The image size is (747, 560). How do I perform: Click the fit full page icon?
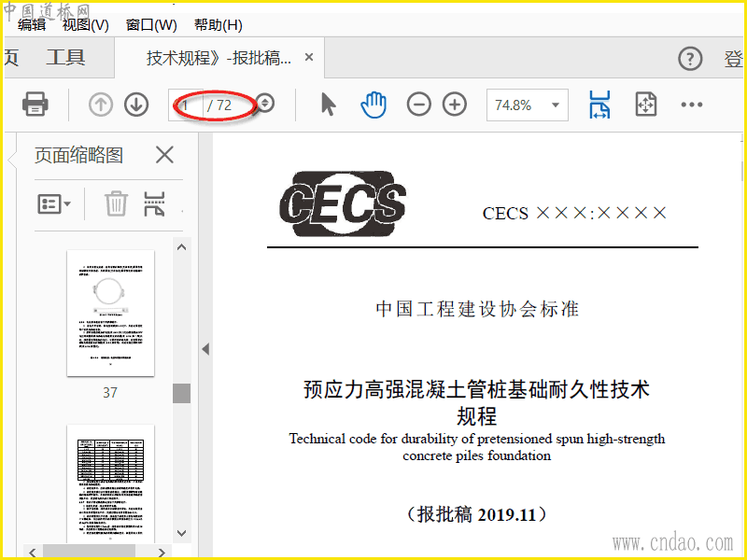(x=645, y=105)
